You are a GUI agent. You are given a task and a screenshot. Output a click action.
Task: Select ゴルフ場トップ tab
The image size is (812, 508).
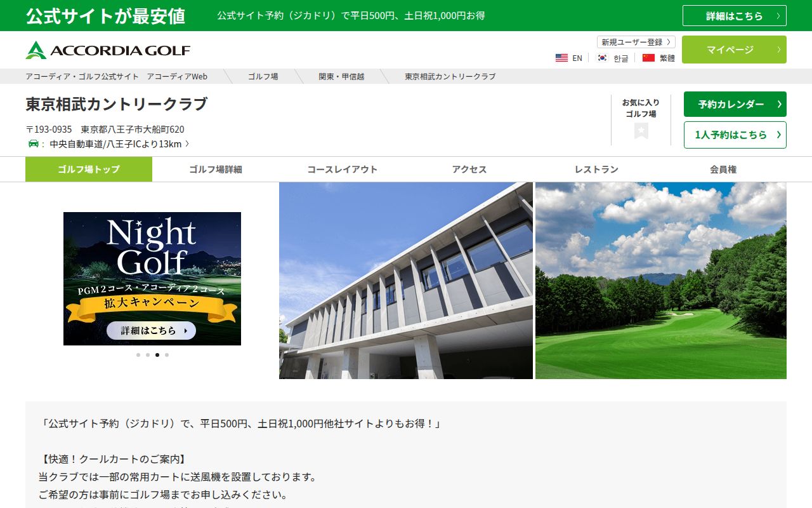pyautogui.click(x=89, y=170)
